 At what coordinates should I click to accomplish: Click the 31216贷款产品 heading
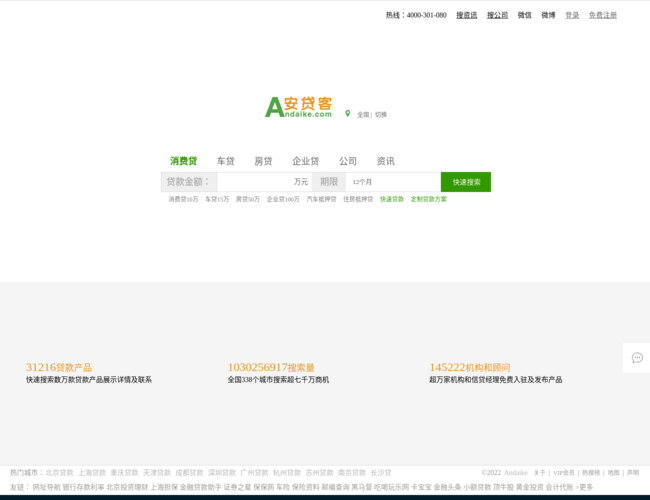(x=59, y=367)
